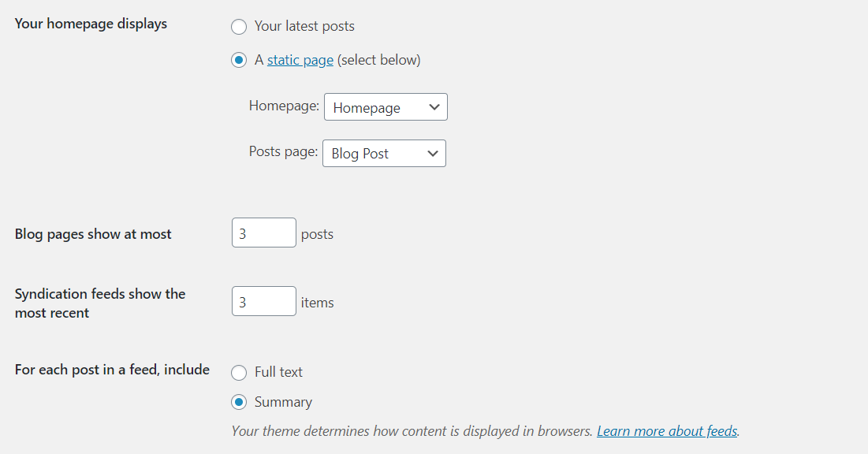Select the "A static page" option
The height and width of the screenshot is (454, 868).
click(x=239, y=59)
